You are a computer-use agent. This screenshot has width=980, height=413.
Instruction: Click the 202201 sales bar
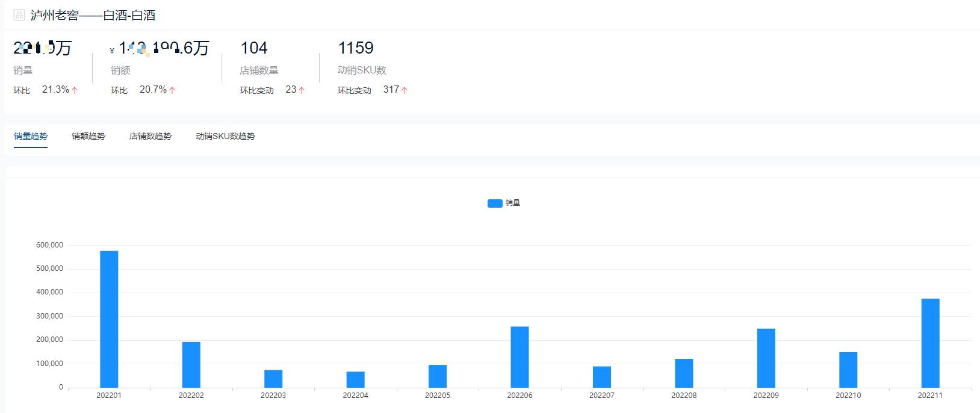(109, 319)
